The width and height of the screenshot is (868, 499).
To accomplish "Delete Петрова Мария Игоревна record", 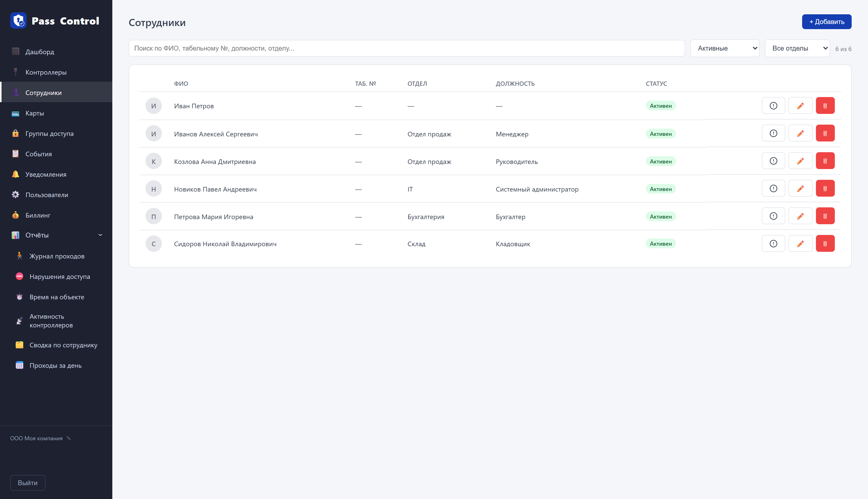I will [x=825, y=216].
